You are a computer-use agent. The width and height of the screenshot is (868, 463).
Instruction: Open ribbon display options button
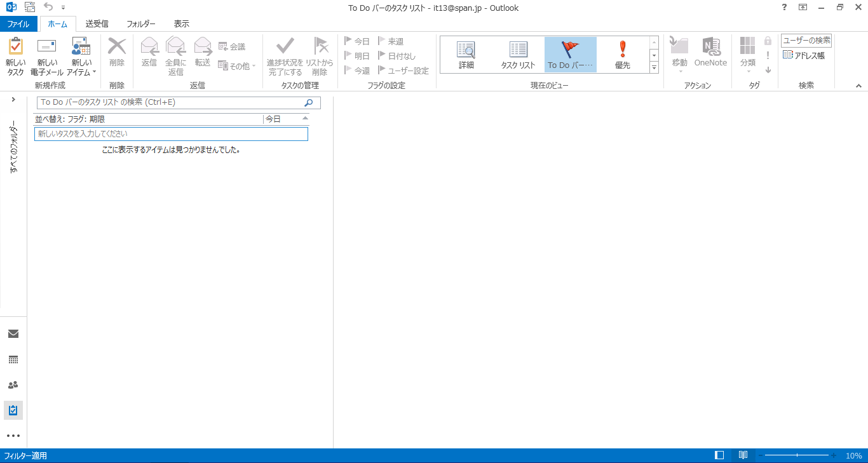[803, 8]
